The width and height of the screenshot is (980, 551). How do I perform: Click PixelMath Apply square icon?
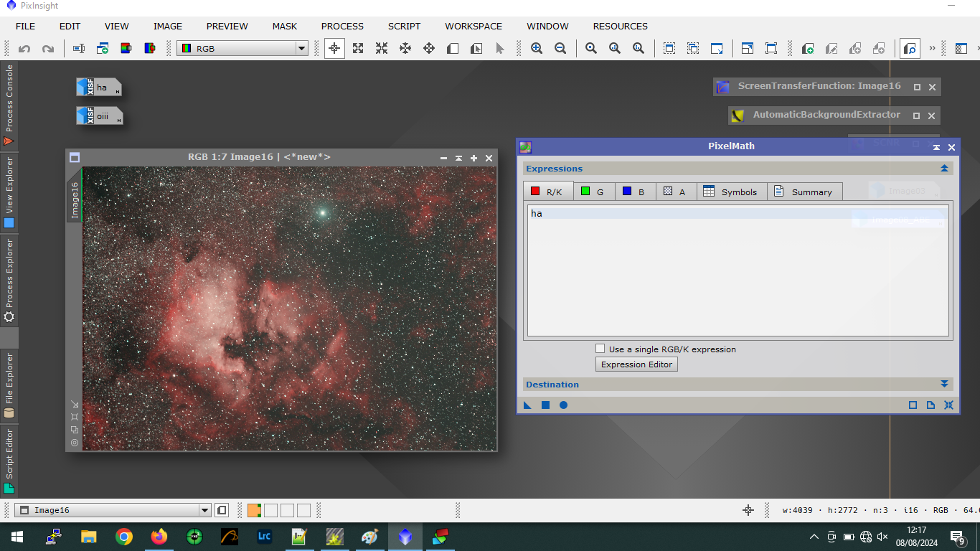(545, 405)
